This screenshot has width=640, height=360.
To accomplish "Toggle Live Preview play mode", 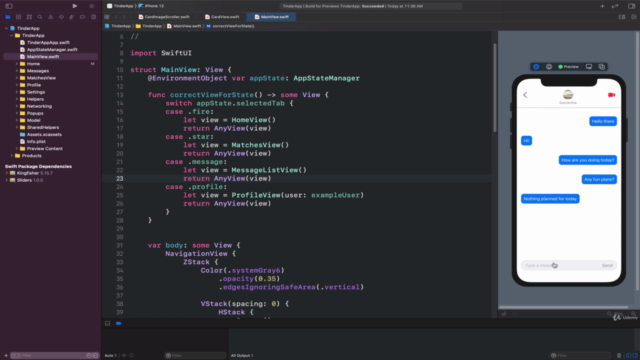I will pyautogui.click(x=536, y=67).
